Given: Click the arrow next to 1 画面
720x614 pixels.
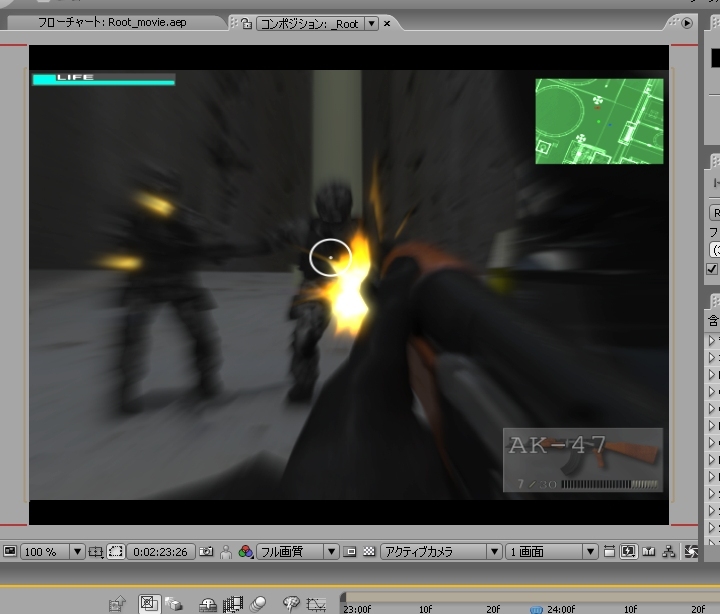Looking at the screenshot, I should tap(591, 552).
